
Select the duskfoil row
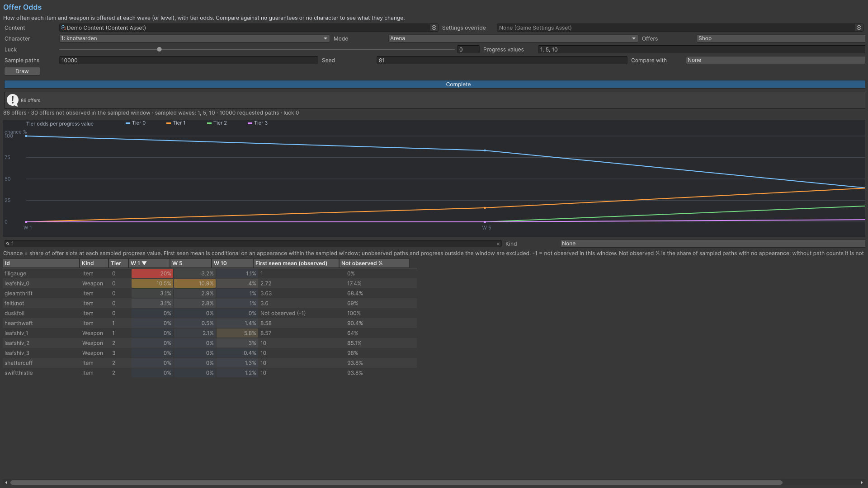(210, 313)
